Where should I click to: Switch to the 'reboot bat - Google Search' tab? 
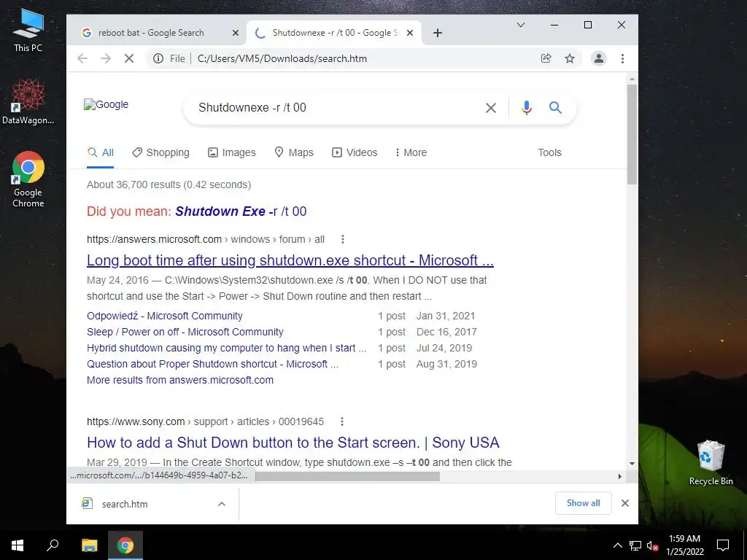click(158, 33)
